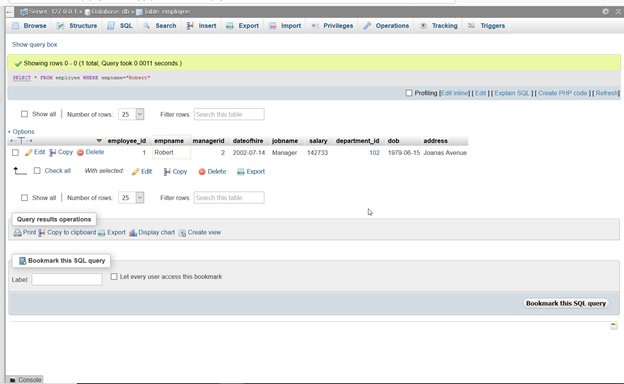Click With selected Copy icon
This screenshot has width=624, height=384.
167,172
